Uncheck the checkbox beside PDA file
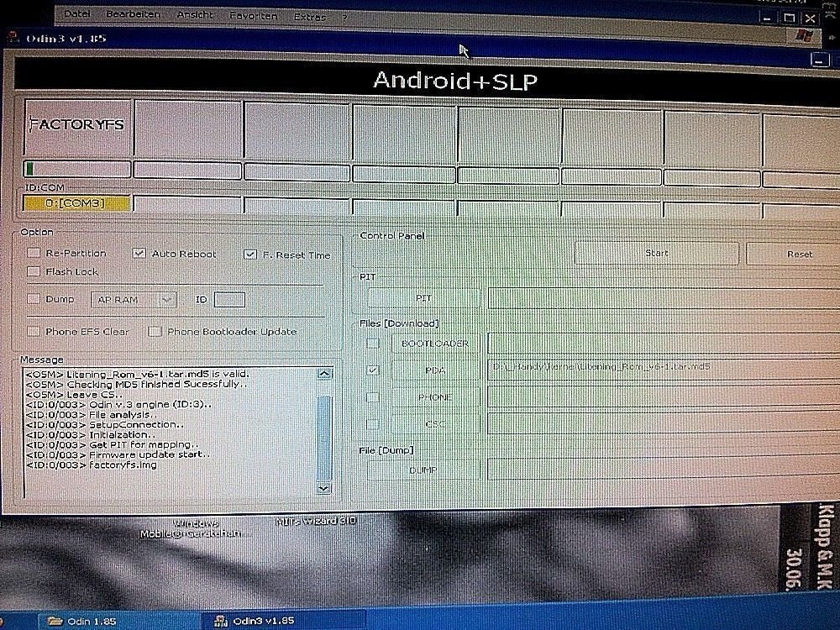Screen dimensions: 840x630 [x=373, y=370]
